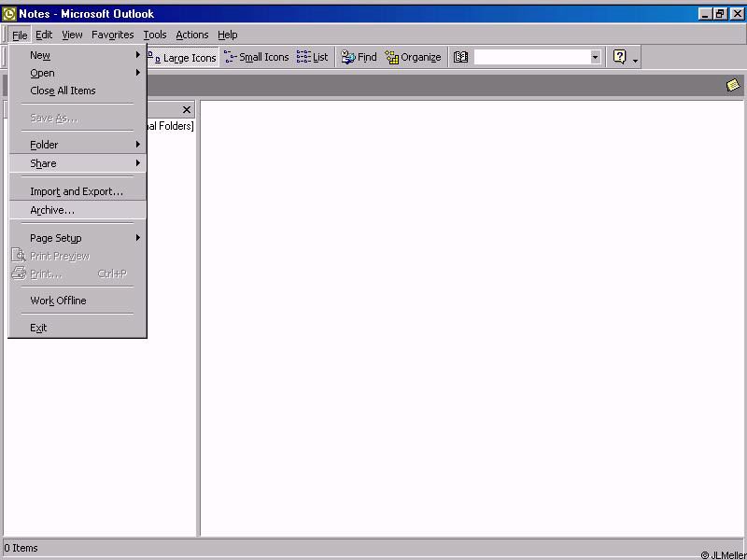
Task: Choose Import and Export from File menu
Action: click(77, 191)
